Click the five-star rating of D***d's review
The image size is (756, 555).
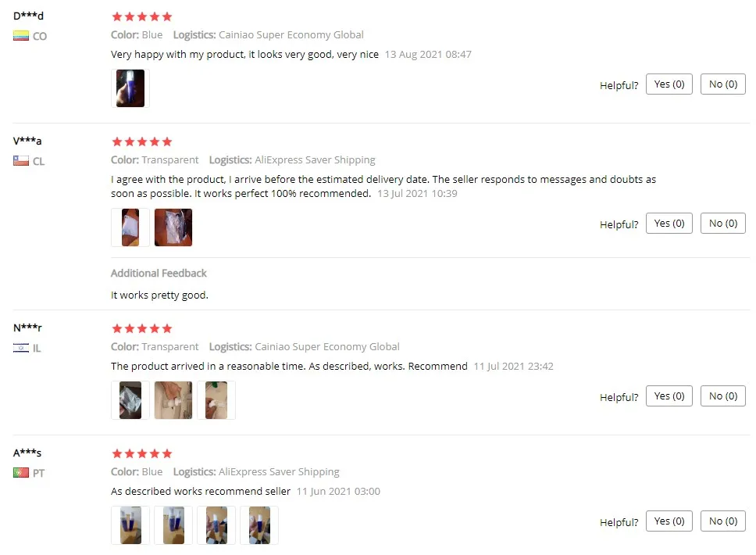pyautogui.click(x=142, y=17)
